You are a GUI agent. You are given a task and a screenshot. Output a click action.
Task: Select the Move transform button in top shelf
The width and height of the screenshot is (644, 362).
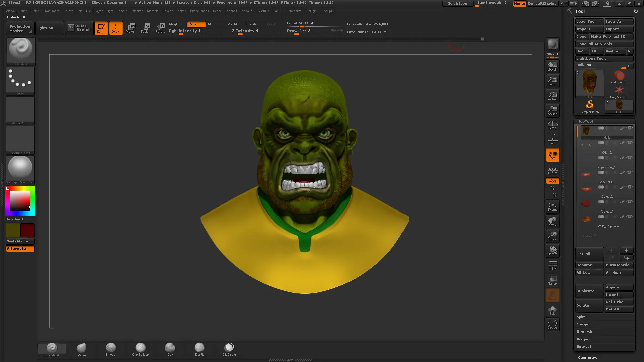pos(130,28)
